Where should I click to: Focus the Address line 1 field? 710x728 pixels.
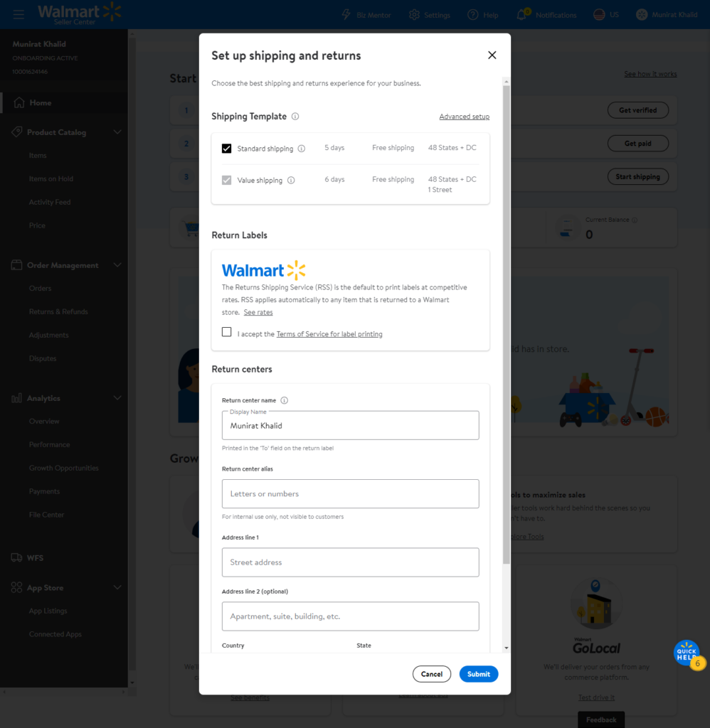(350, 562)
